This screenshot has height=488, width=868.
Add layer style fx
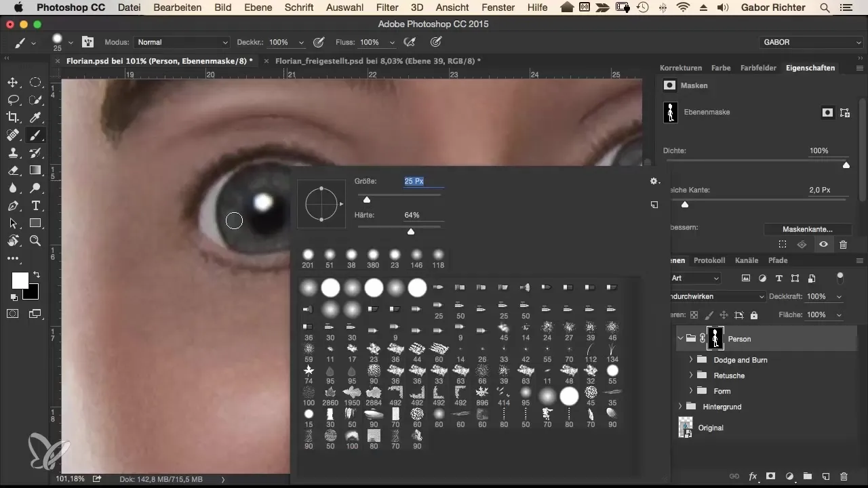click(x=753, y=477)
